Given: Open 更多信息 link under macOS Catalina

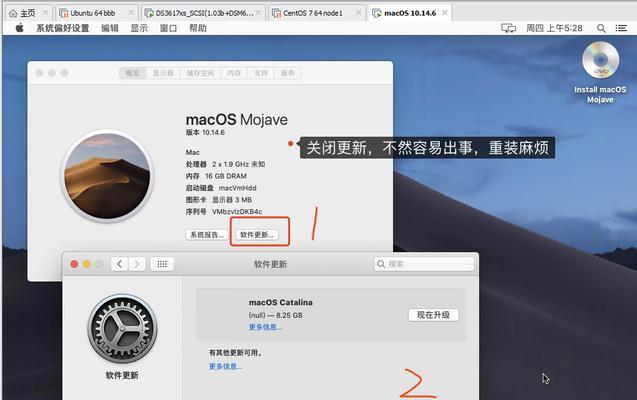Looking at the screenshot, I should pyautogui.click(x=265, y=327).
